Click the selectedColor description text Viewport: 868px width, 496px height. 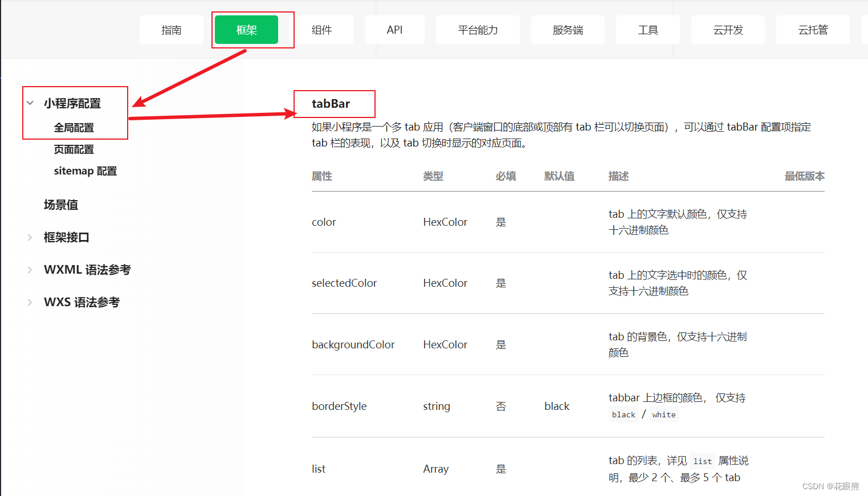pos(678,283)
